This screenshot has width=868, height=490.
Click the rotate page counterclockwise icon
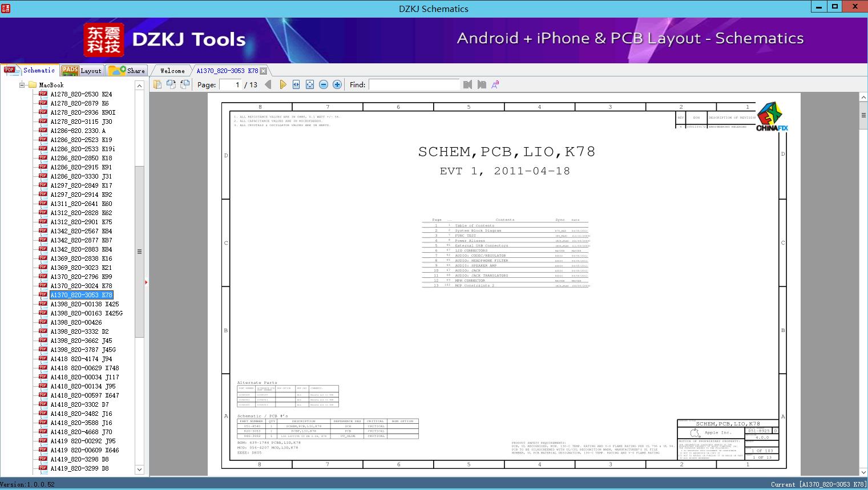point(171,84)
